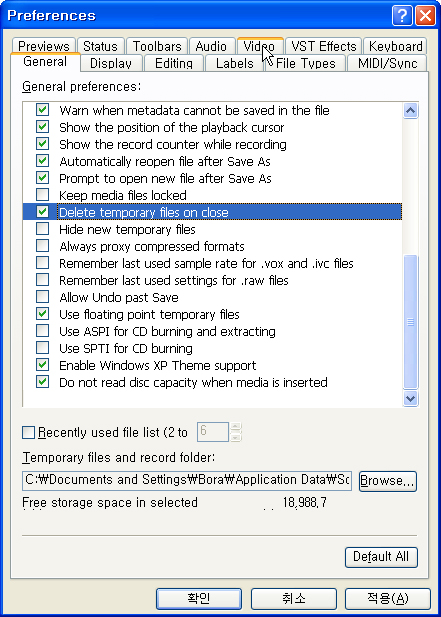Toggle Allow Undo past Save

[x=42, y=297]
